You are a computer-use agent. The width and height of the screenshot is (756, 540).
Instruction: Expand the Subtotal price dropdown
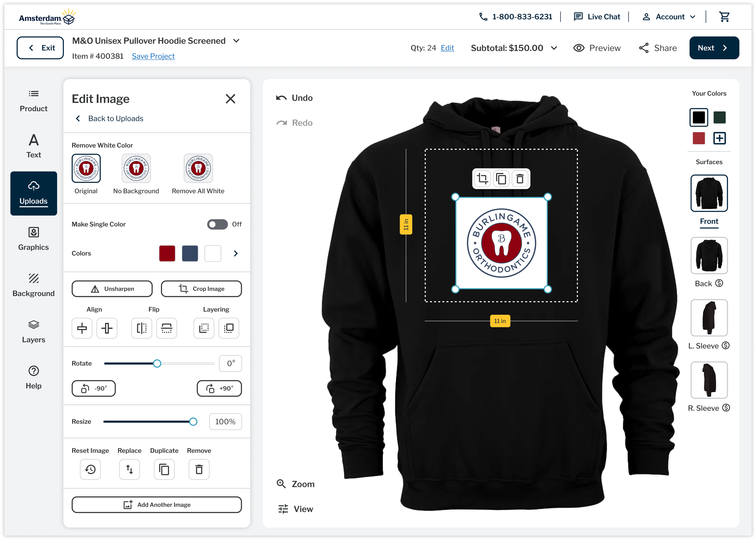pos(554,48)
